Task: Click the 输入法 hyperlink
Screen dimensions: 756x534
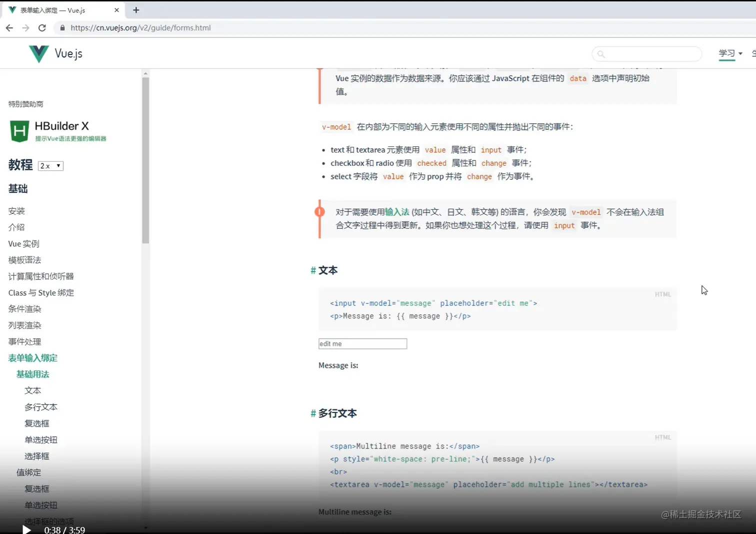Action: pos(397,212)
